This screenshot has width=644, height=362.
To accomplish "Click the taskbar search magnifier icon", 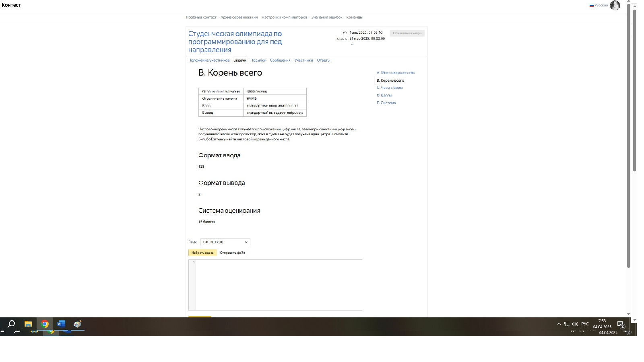I will point(11,324).
